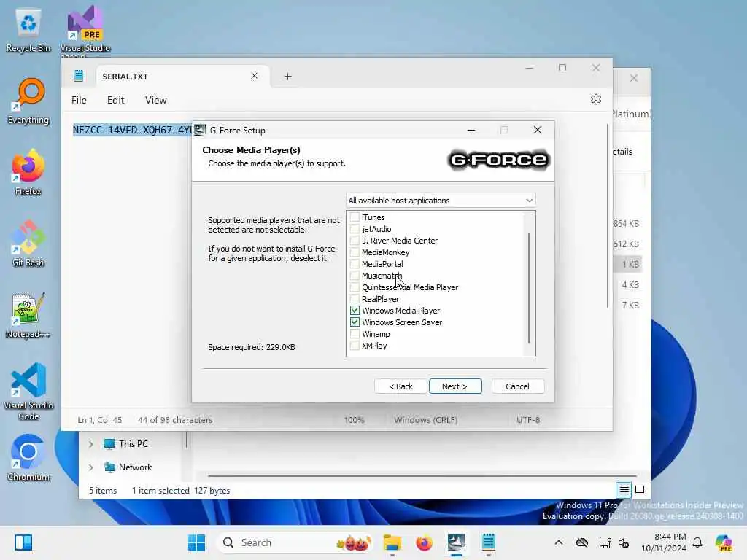Open the notifications bell
Image resolution: width=747 pixels, height=560 pixels.
(697, 542)
